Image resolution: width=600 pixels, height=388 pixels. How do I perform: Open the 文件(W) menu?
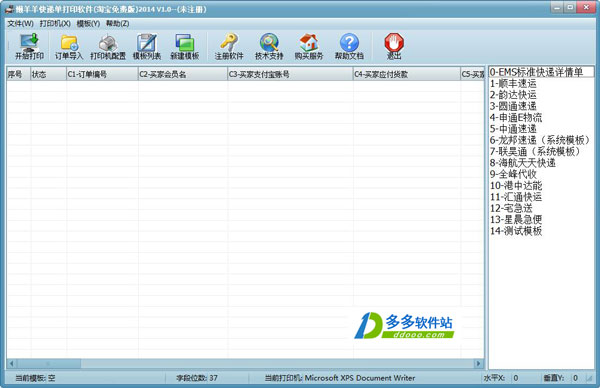click(21, 24)
